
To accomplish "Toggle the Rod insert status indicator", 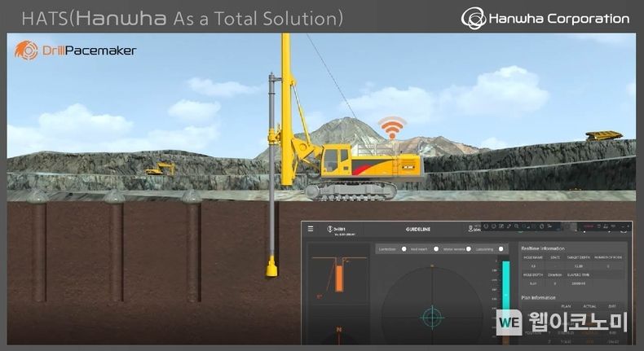I will click(436, 249).
